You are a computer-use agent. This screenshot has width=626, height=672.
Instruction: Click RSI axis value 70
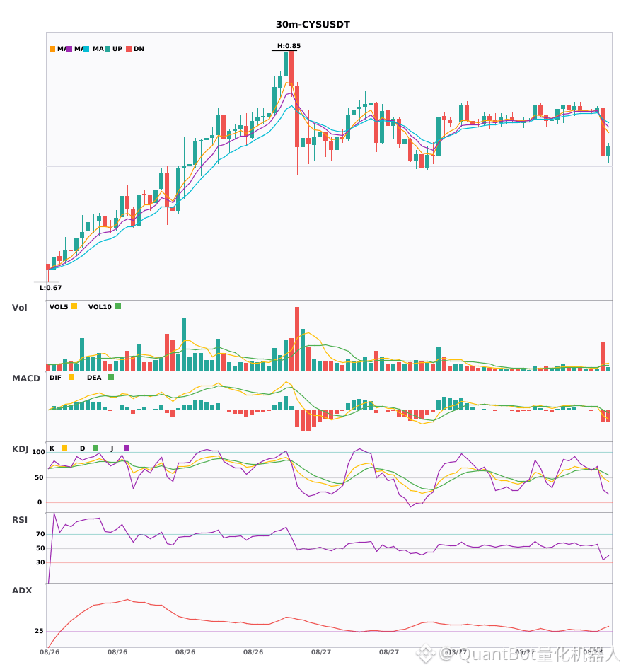tap(41, 534)
